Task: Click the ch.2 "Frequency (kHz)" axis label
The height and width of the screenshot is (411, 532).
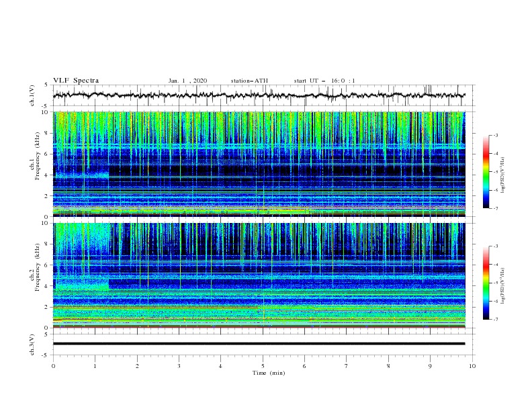Action: pyautogui.click(x=38, y=267)
